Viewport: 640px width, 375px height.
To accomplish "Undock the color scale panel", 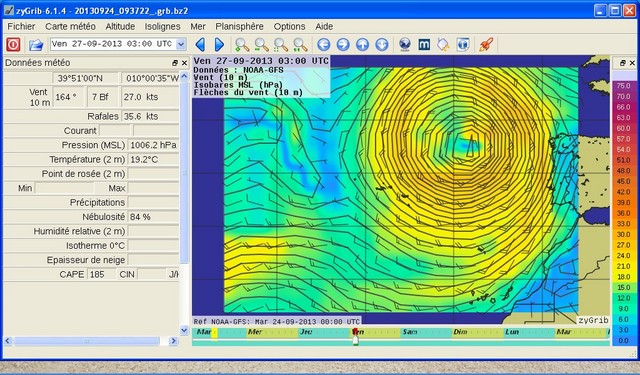I will (x=622, y=63).
